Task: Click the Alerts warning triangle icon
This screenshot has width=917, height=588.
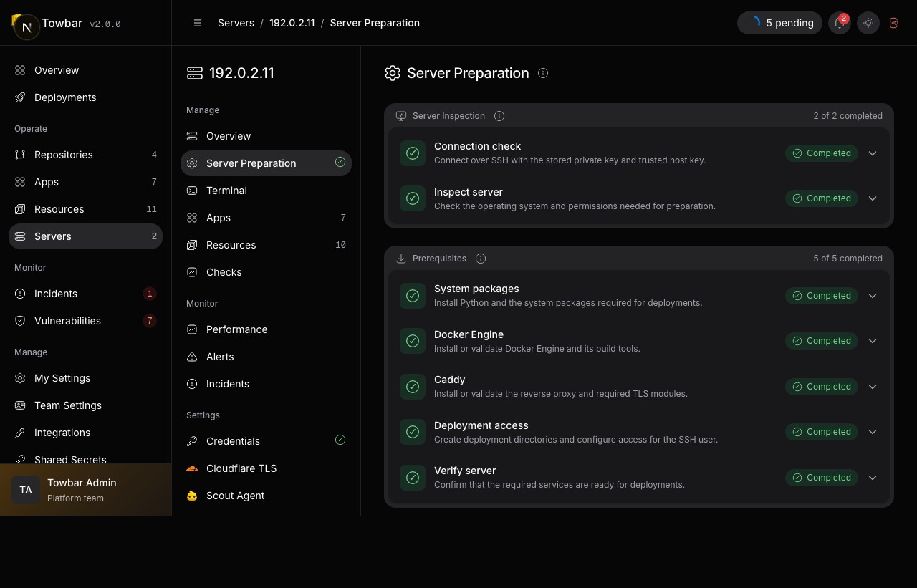Action: click(192, 357)
